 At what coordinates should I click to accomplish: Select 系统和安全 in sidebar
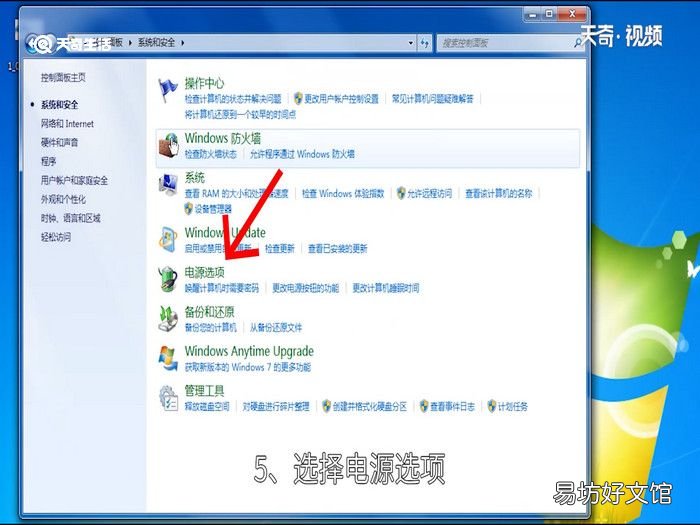pos(59,105)
